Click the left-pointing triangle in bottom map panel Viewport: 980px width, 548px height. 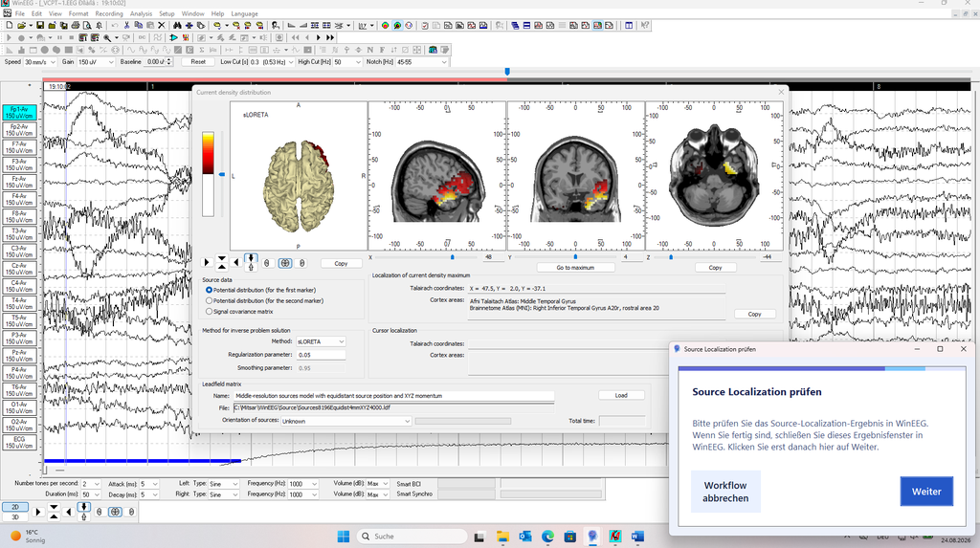(x=69, y=512)
